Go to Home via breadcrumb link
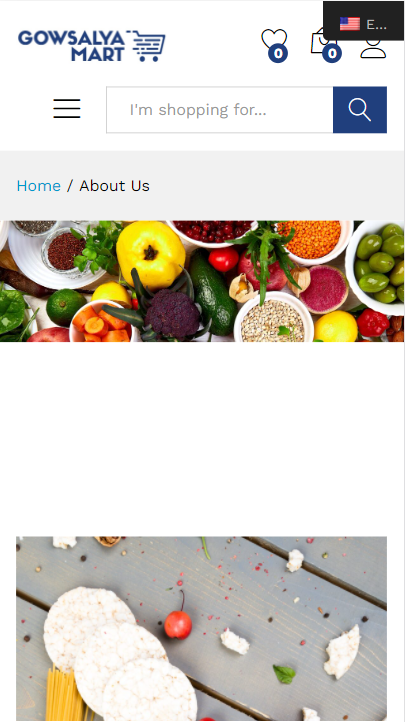Screen dimensions: 405x722 pyautogui.click(x=39, y=186)
